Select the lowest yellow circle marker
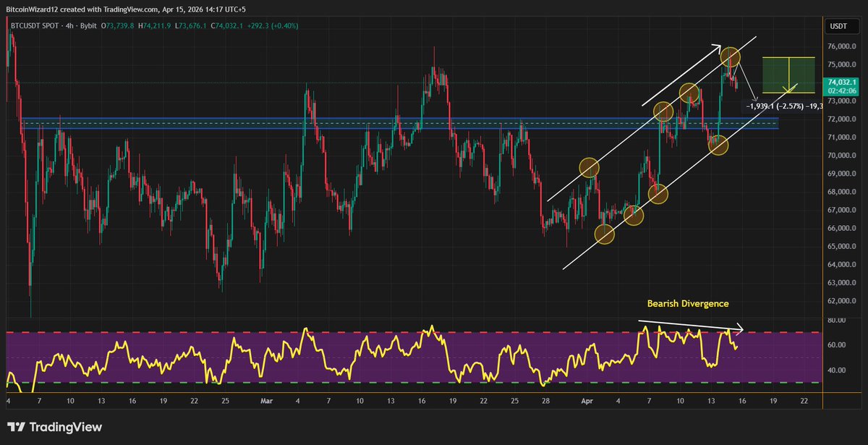 pos(604,234)
